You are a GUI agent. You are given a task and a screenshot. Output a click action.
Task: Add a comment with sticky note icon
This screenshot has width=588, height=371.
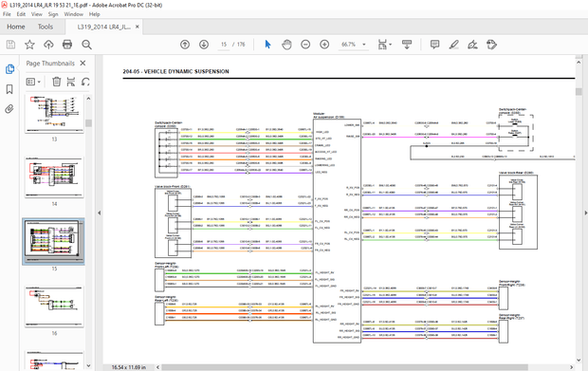tap(434, 45)
